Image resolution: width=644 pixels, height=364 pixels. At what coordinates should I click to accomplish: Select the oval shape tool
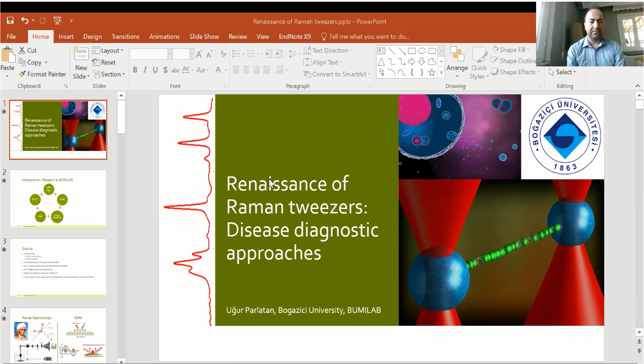click(422, 51)
